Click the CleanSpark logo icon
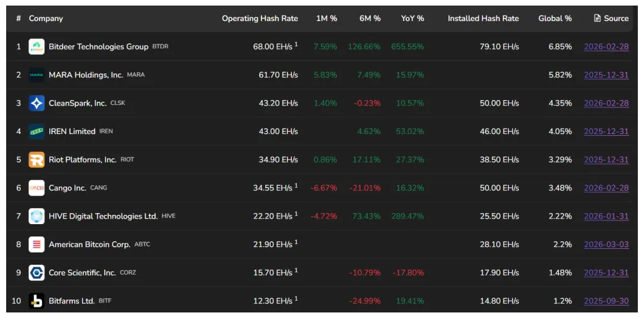 pyautogui.click(x=36, y=103)
